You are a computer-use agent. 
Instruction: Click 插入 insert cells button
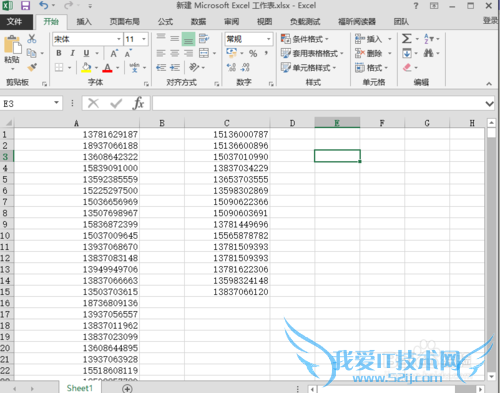(x=369, y=39)
